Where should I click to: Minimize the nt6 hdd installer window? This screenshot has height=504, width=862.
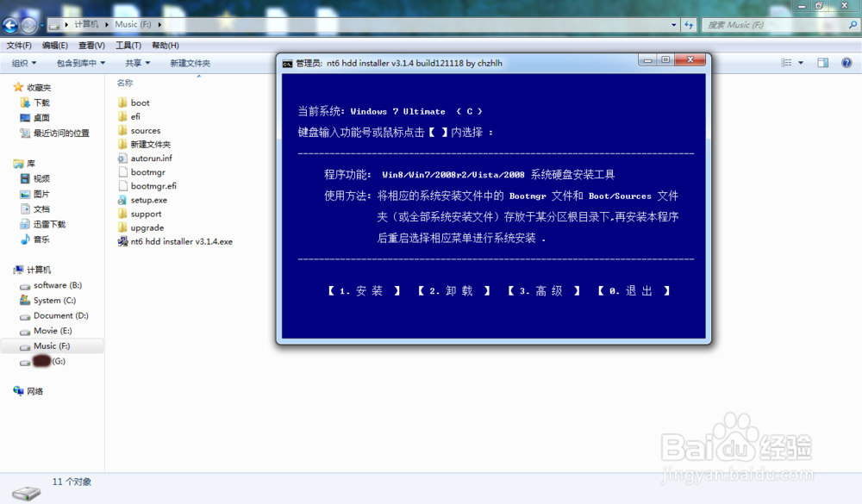(x=647, y=60)
